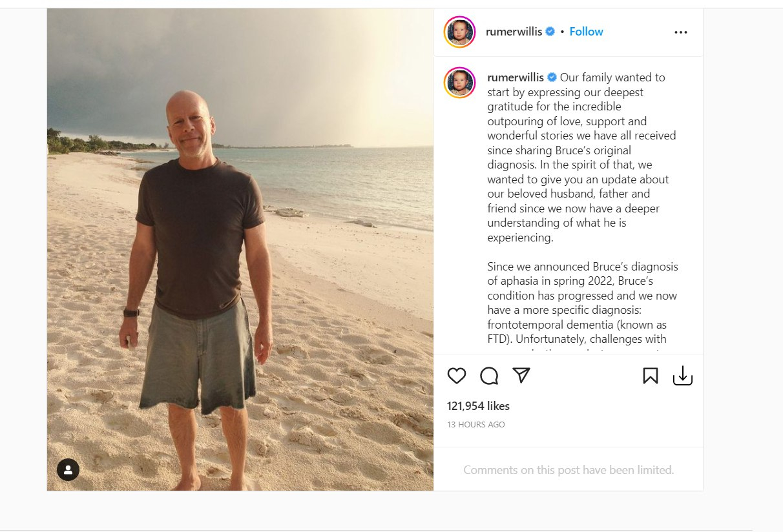The height and width of the screenshot is (532, 783).
Task: Click the verified badge in the caption
Action: [552, 77]
